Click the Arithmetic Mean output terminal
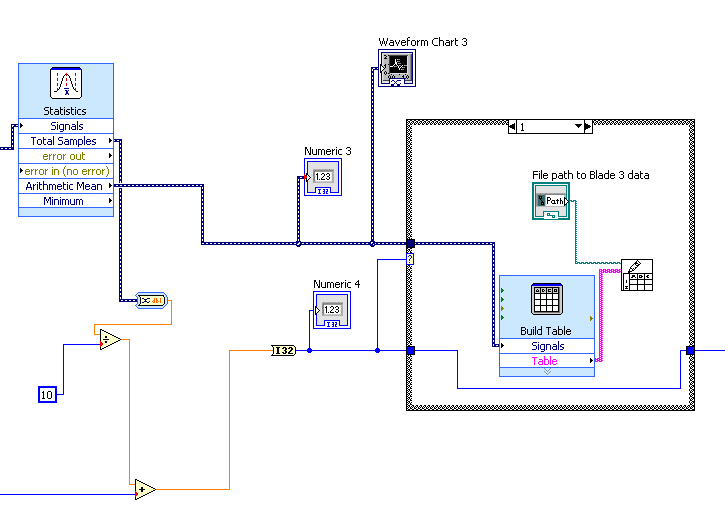The image size is (725, 507). tap(66, 186)
